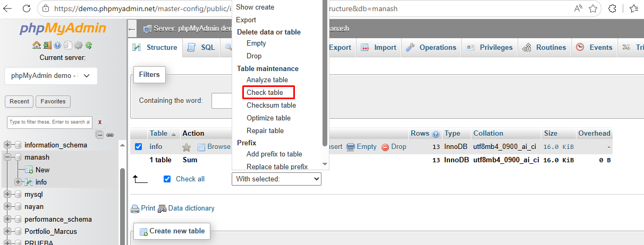Sort by Size column header
The image size is (644, 245).
coord(550,133)
